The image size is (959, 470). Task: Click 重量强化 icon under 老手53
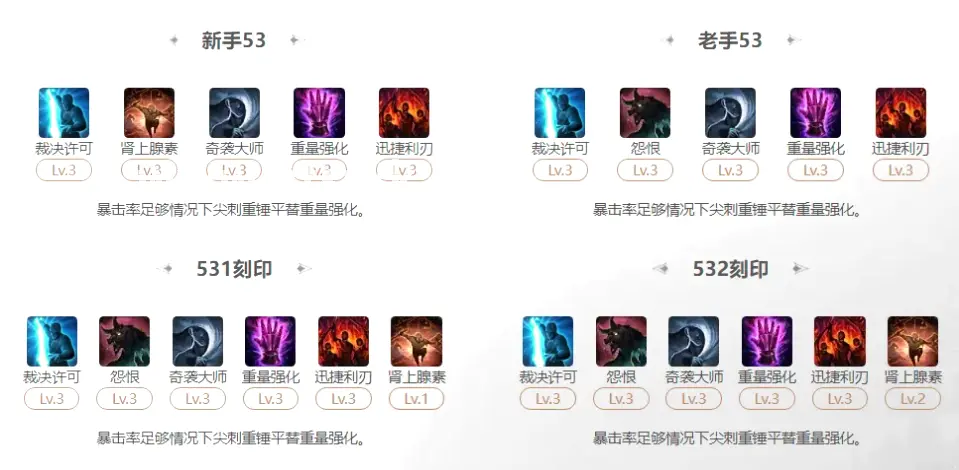[816, 113]
